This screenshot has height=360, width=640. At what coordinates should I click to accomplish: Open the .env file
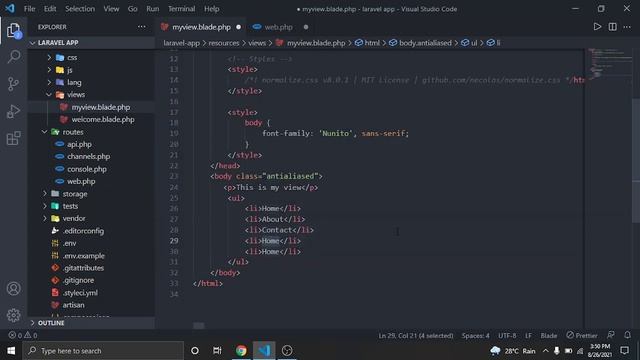pyautogui.click(x=91, y=243)
